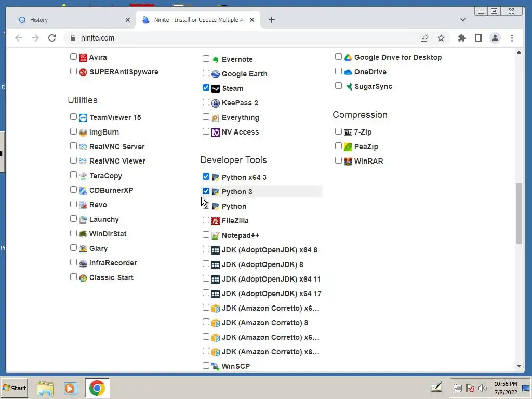Click the SugarSync bird icon
This screenshot has width=532, height=399.
[349, 87]
